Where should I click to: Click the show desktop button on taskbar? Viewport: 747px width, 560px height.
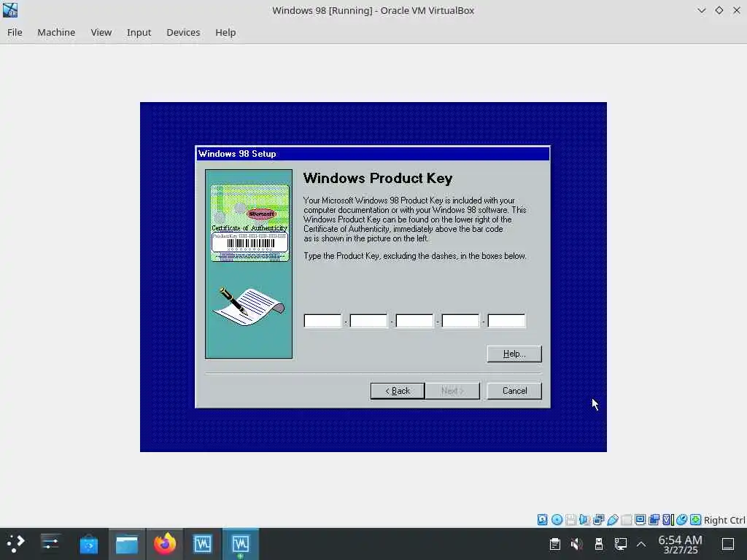(728, 543)
